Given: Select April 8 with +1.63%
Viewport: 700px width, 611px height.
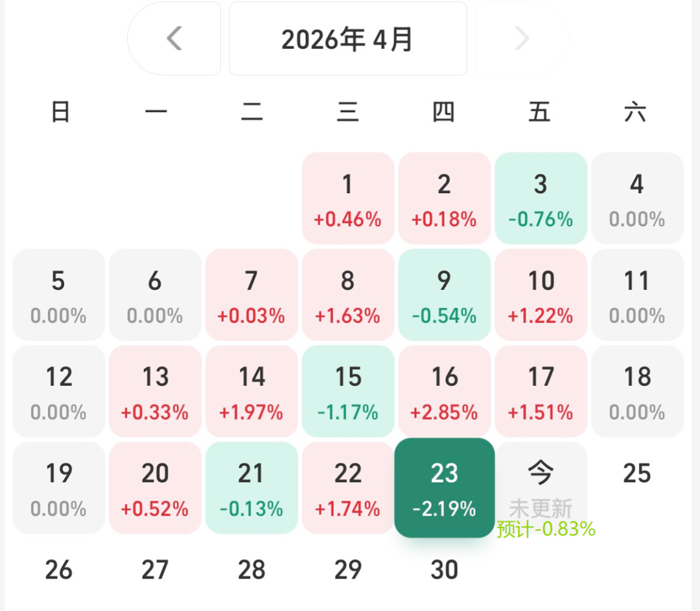Looking at the screenshot, I should [x=348, y=294].
